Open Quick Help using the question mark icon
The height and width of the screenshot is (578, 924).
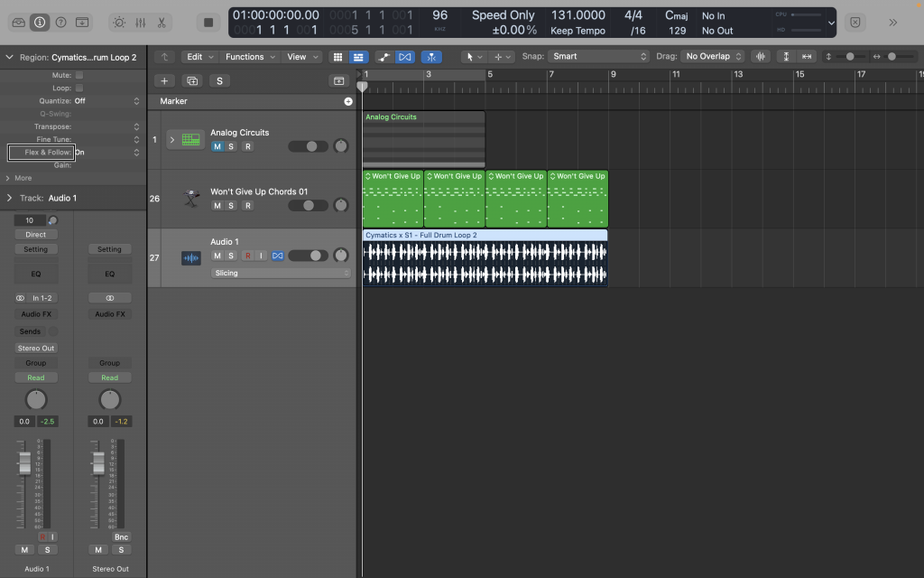coord(60,21)
